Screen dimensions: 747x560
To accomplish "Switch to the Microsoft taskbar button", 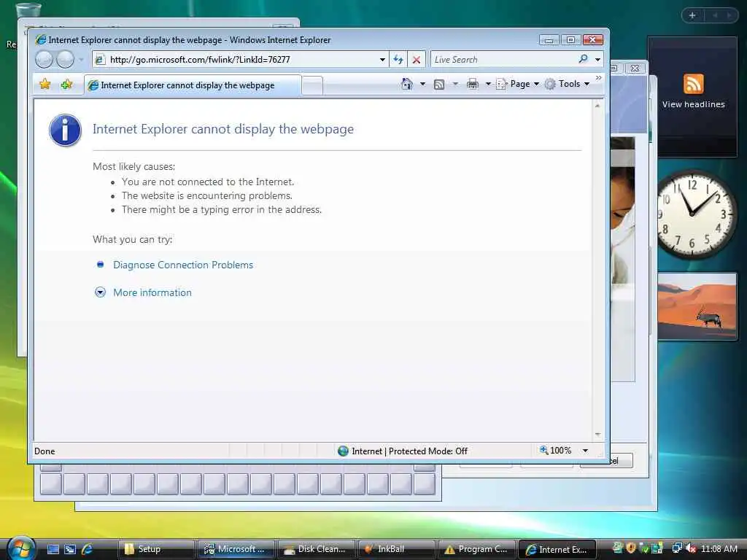I will (x=236, y=549).
